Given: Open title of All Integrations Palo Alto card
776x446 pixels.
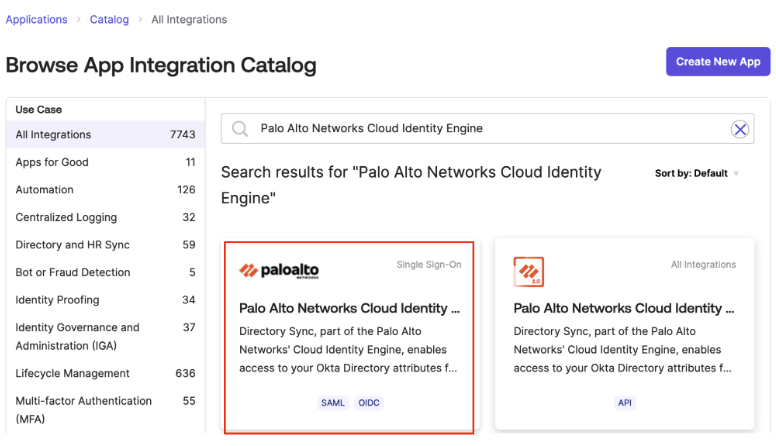Looking at the screenshot, I should click(x=624, y=308).
